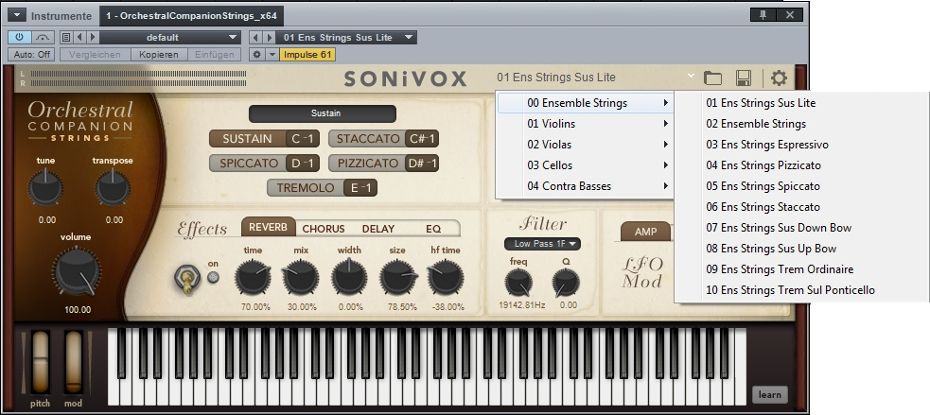Image resolution: width=930 pixels, height=415 pixels.
Task: Open the gear settings icon near Impulse 61
Action: pos(257,55)
